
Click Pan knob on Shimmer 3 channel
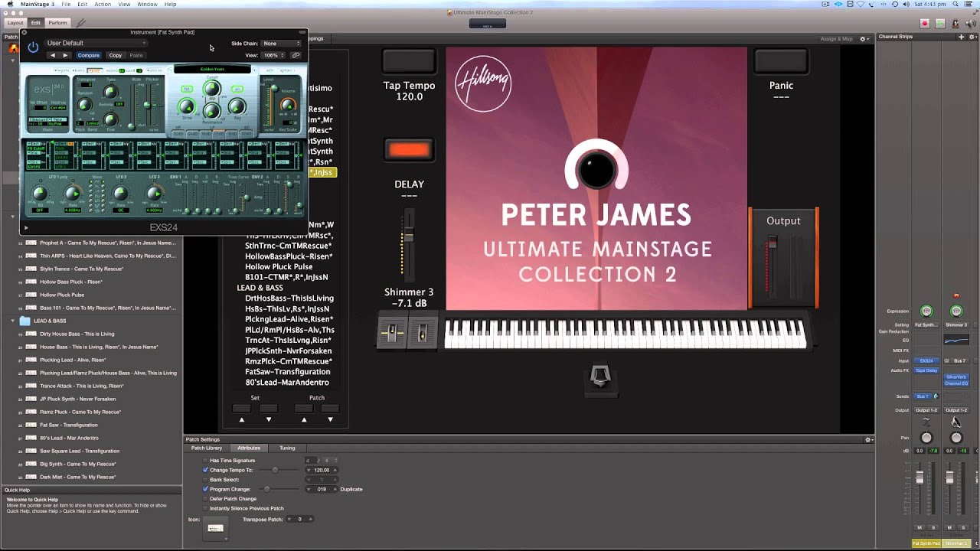click(x=955, y=438)
